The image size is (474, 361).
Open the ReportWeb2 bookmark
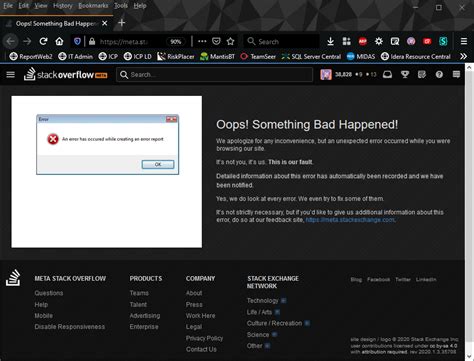[x=31, y=56]
